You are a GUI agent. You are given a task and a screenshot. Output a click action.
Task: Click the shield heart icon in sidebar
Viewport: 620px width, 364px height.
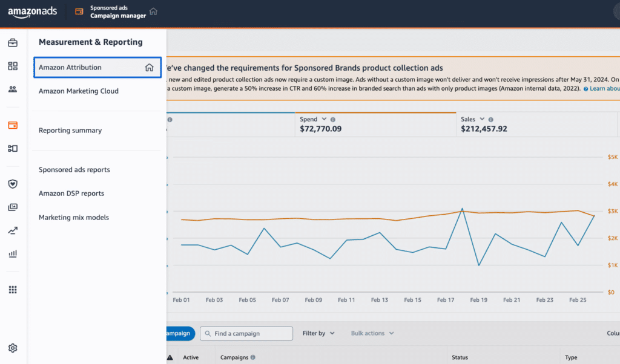point(13,184)
